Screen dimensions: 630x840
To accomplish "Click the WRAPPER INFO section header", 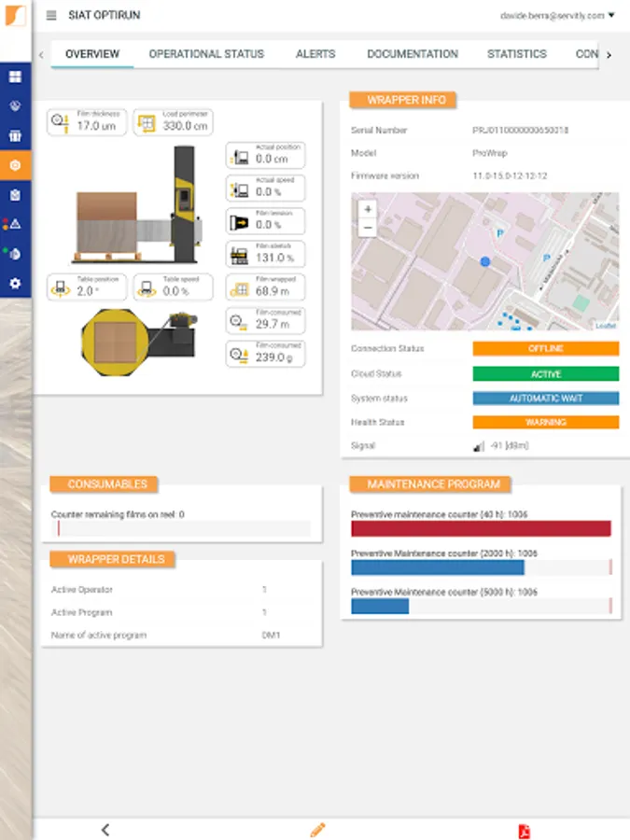I will coord(403,100).
